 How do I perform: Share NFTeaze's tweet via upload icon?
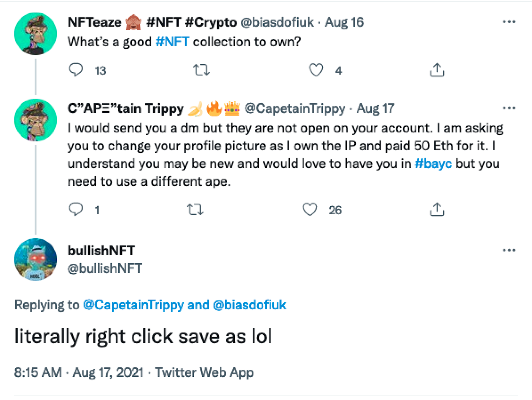click(437, 70)
